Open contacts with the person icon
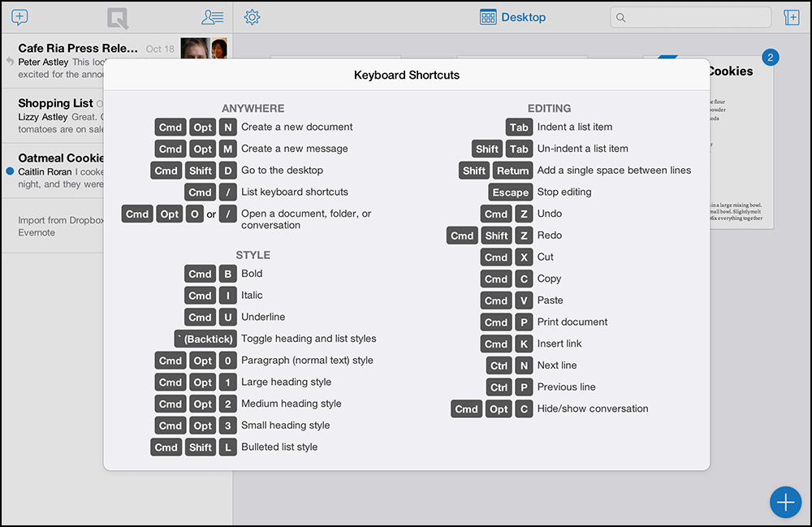Screen dimensions: 812x527 point(211,16)
